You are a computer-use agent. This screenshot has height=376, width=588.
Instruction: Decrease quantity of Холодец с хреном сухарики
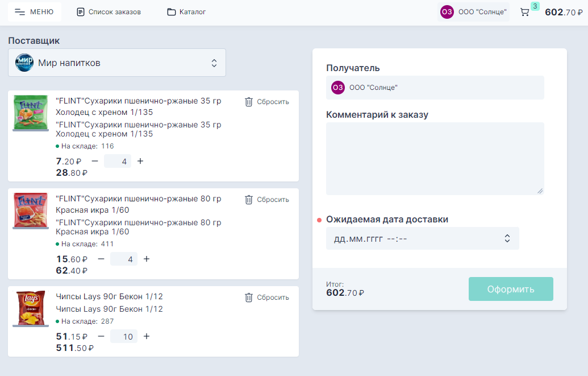click(95, 161)
